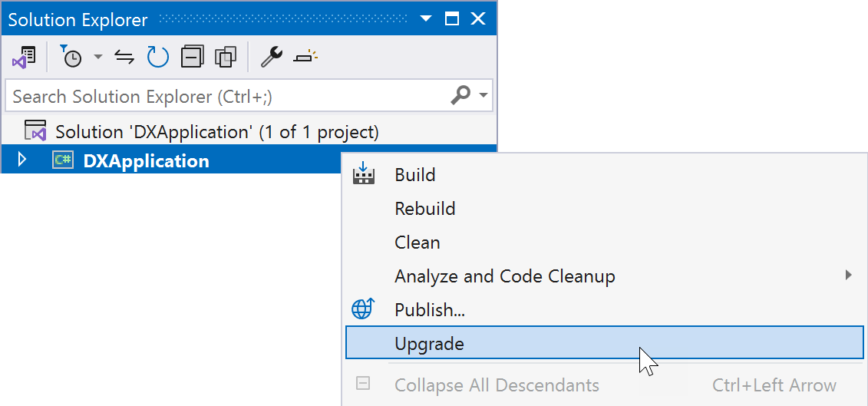Screen dimensions: 868x406
Task: Open the Solution Explorer window options dropdown
Action: click(x=424, y=19)
